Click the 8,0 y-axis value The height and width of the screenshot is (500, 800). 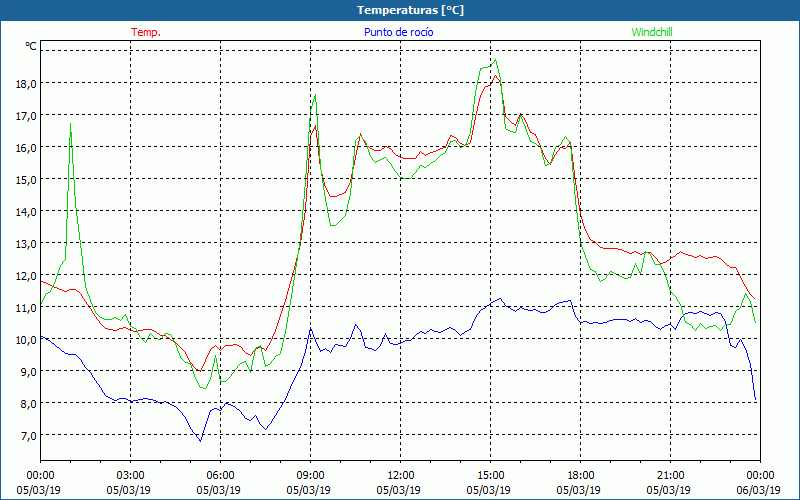(x=29, y=404)
